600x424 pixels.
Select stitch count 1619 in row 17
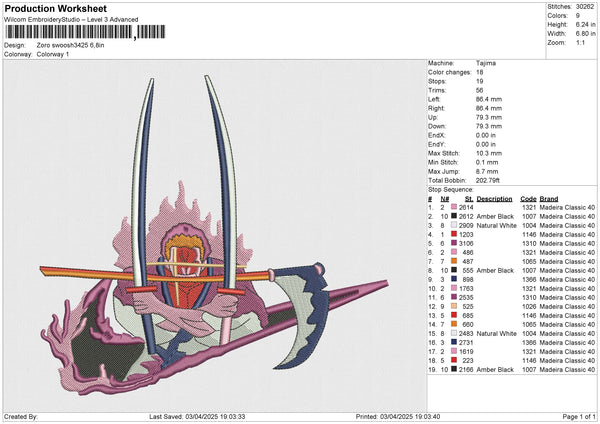click(x=466, y=351)
